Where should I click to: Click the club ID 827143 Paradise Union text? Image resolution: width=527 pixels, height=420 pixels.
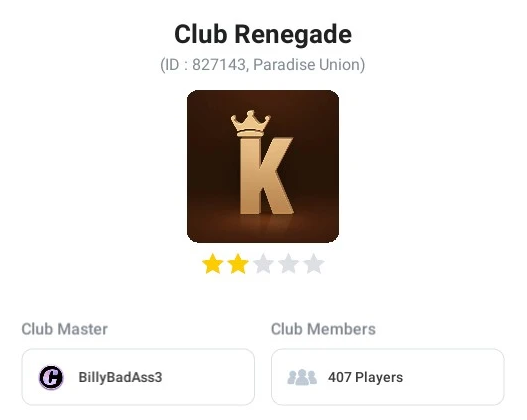pos(263,65)
